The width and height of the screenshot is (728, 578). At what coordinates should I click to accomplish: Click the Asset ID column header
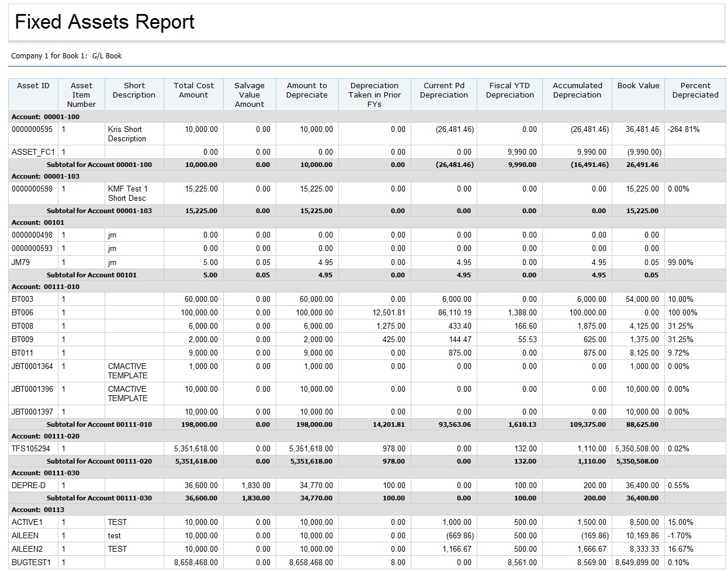(33, 86)
